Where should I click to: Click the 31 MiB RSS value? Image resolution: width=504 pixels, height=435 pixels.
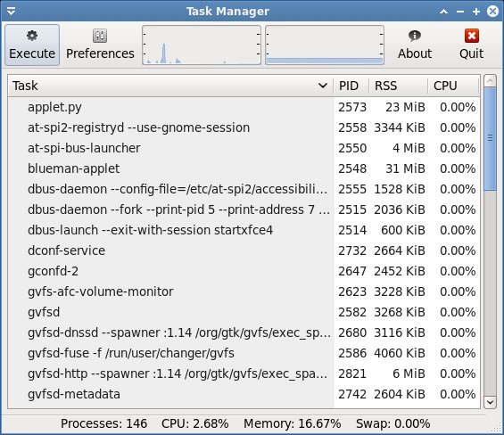[x=405, y=168]
